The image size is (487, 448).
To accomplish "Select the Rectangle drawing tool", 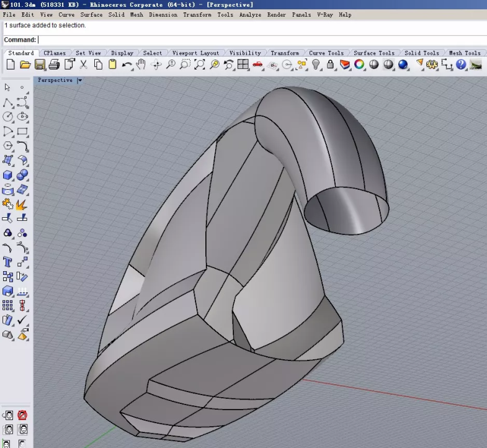I will [22, 131].
